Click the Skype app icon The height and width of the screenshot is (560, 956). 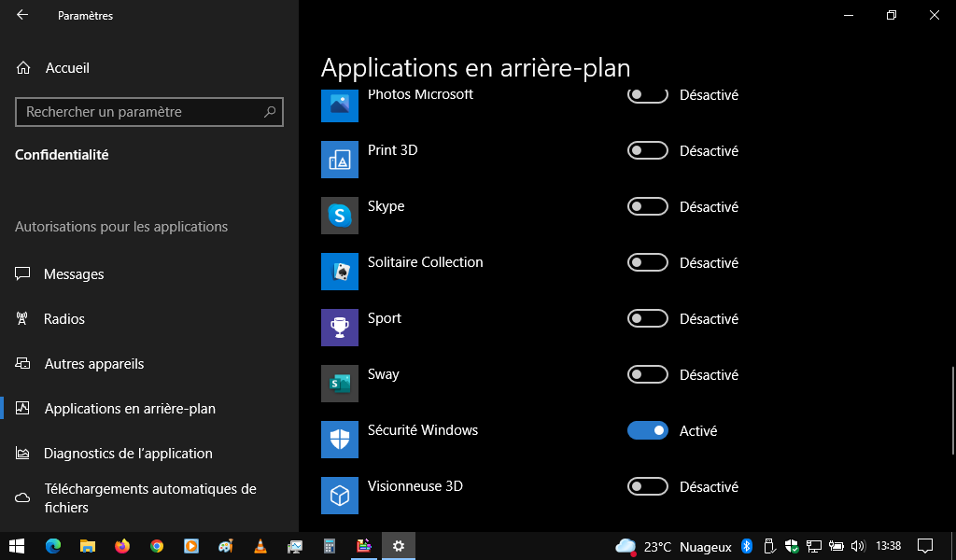(x=339, y=216)
